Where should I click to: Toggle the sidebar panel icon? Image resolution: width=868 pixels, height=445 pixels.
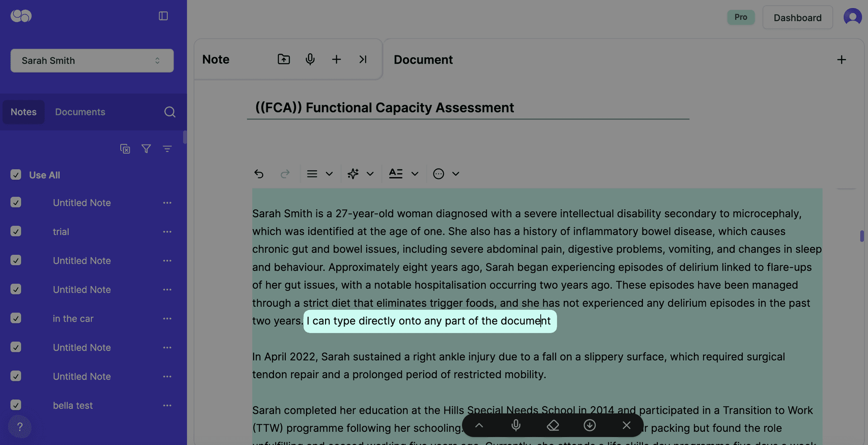163,16
